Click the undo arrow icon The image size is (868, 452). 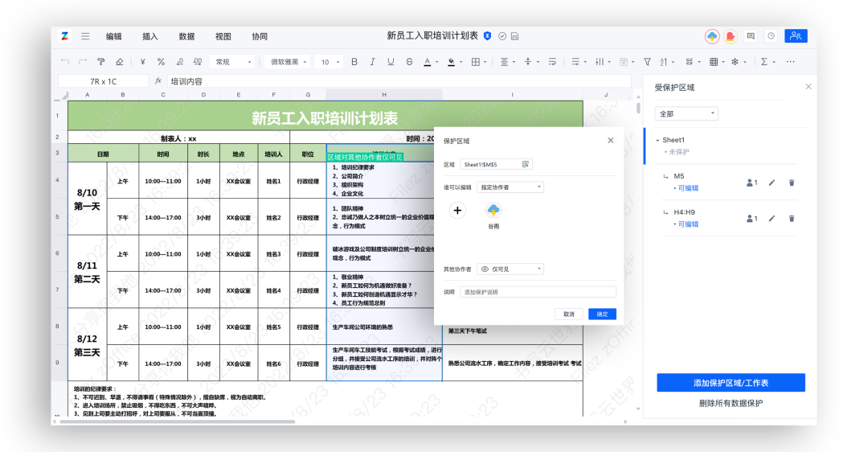click(65, 62)
